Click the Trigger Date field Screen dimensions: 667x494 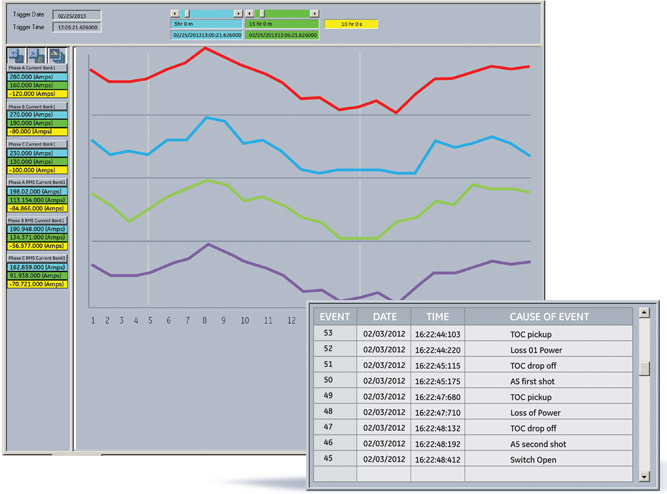pyautogui.click(x=75, y=17)
